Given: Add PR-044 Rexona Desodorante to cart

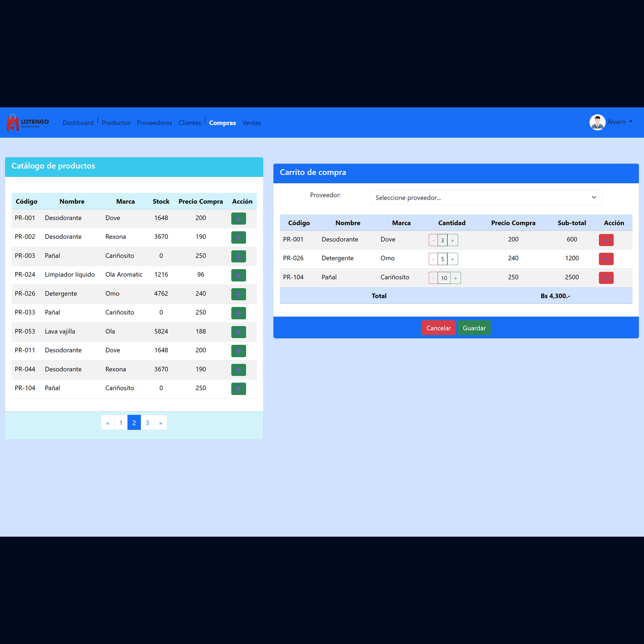Looking at the screenshot, I should [x=239, y=370].
